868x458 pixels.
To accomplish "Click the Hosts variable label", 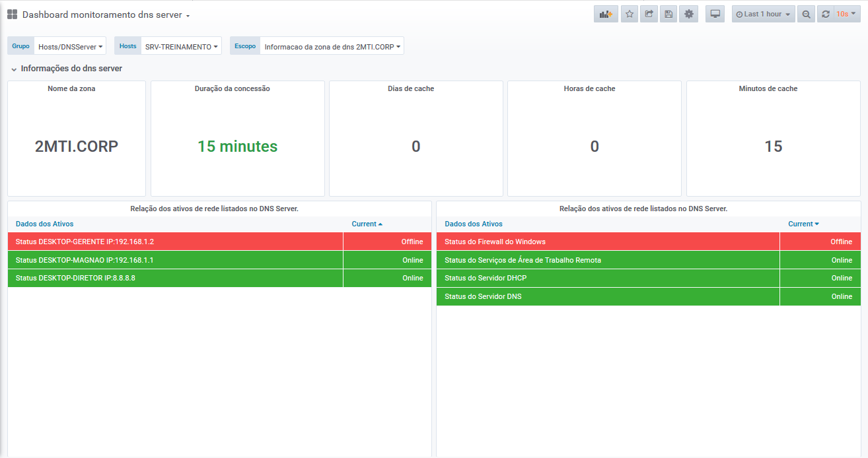I will tap(127, 46).
